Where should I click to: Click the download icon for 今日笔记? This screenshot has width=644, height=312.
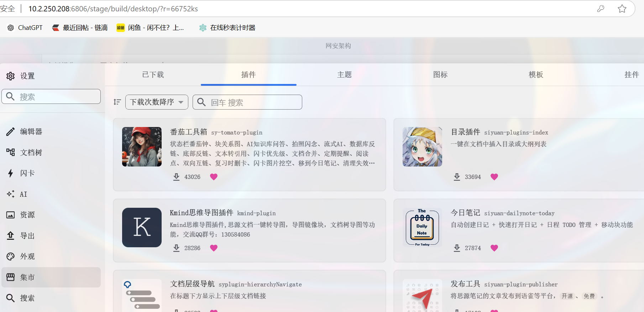(x=457, y=248)
